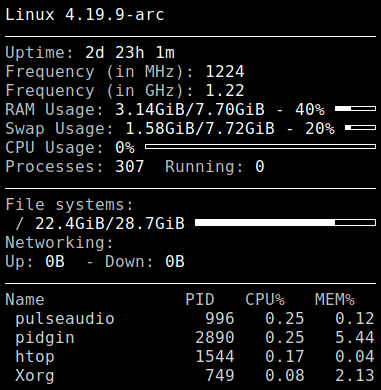Click the htop process entry
Image resolution: width=381 pixels, height=390 pixels.
[35, 357]
